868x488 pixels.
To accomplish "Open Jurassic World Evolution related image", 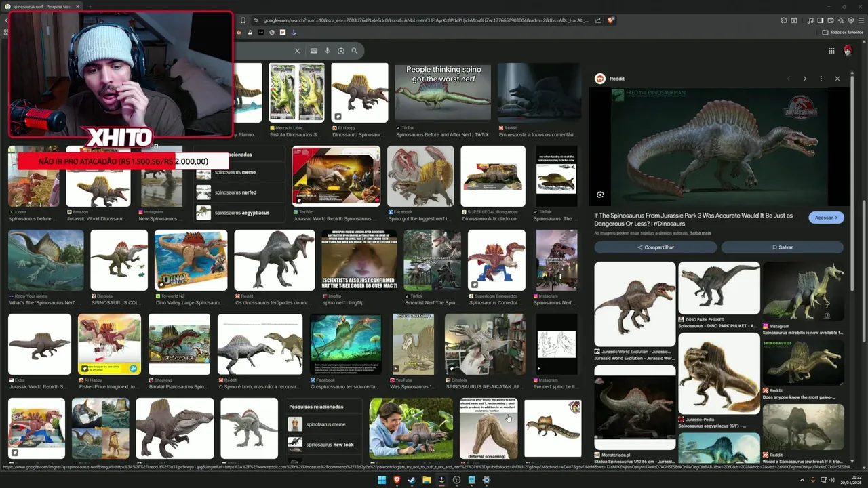I will click(635, 304).
